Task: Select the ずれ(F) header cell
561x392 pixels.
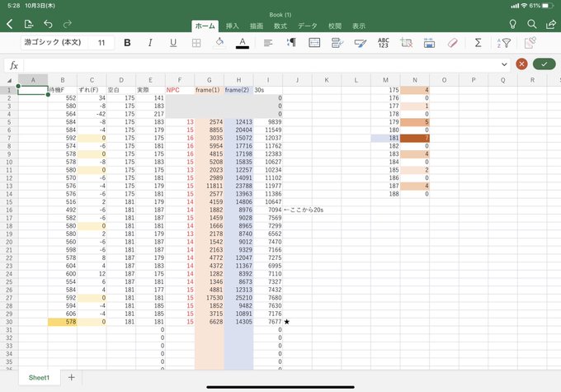Action: [92, 90]
